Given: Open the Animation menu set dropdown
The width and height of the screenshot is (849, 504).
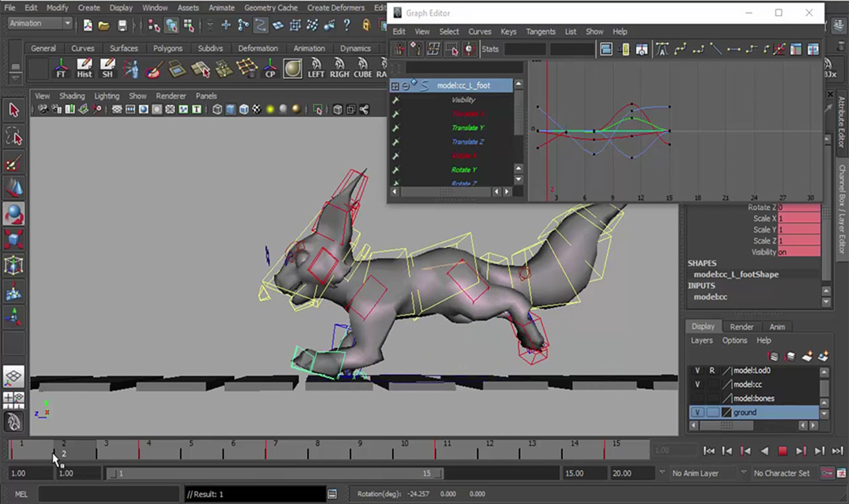Looking at the screenshot, I should [38, 23].
